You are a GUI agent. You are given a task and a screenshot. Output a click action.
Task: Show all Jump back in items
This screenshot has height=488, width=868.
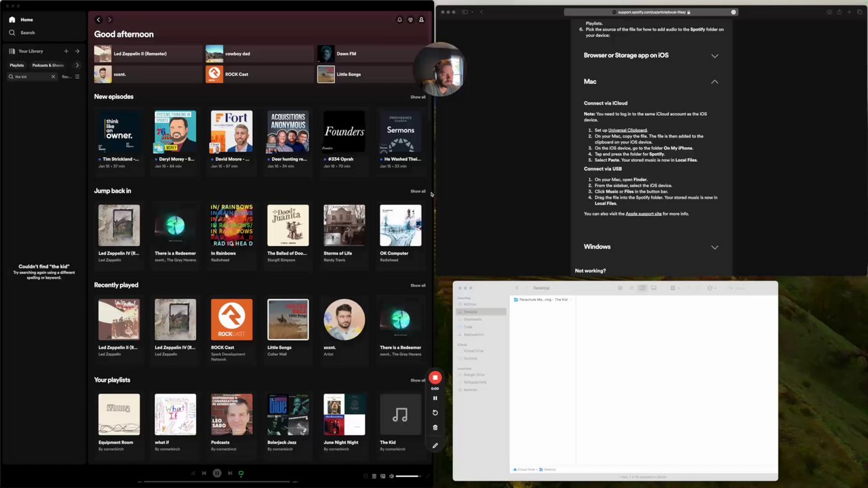pos(418,191)
